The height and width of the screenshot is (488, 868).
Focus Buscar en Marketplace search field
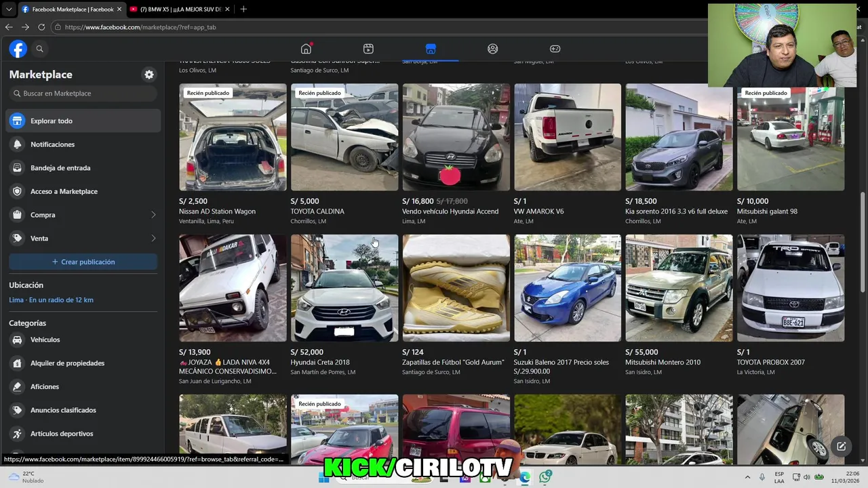[83, 94]
